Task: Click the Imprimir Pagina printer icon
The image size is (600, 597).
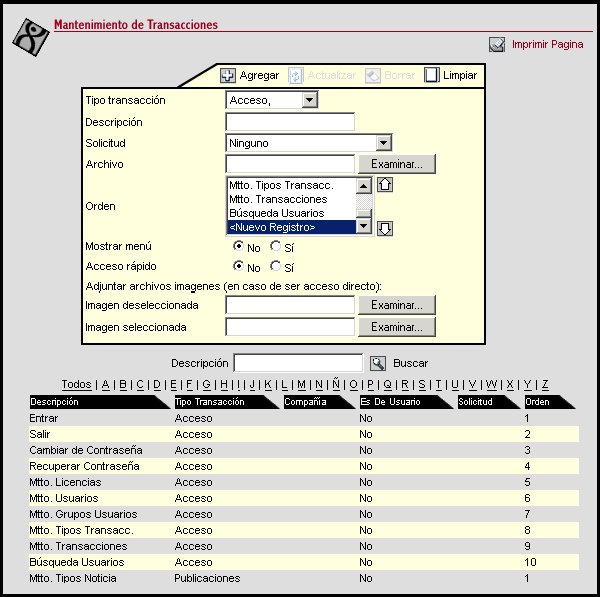Action: point(497,44)
